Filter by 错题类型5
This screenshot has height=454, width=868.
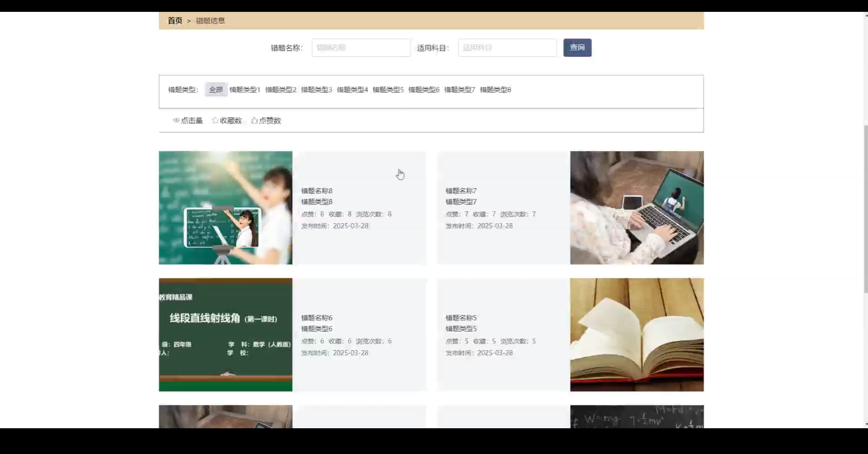(x=388, y=90)
